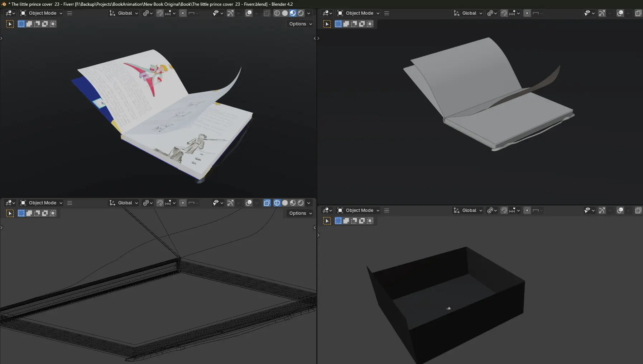
Task: Enable Rendered shading in top-left viewport
Action: pyautogui.click(x=301, y=13)
